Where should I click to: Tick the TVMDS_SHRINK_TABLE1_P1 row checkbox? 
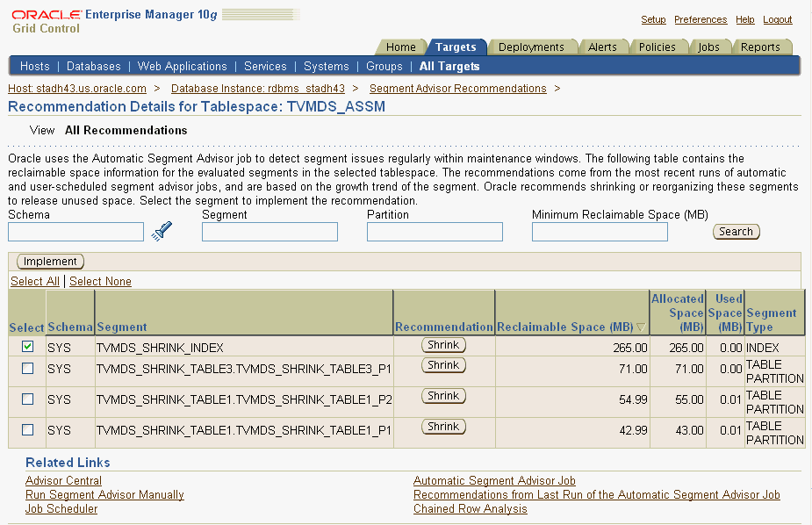click(x=28, y=430)
